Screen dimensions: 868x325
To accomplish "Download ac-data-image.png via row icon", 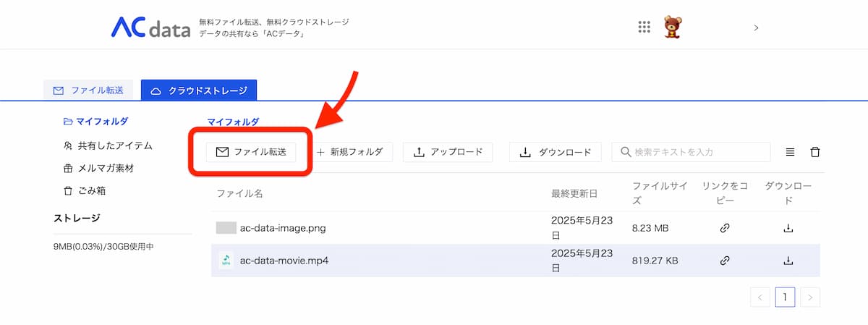I will (788, 228).
